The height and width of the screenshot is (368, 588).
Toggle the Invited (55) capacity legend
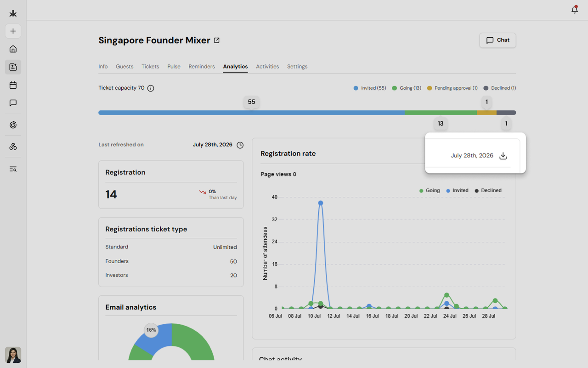370,88
